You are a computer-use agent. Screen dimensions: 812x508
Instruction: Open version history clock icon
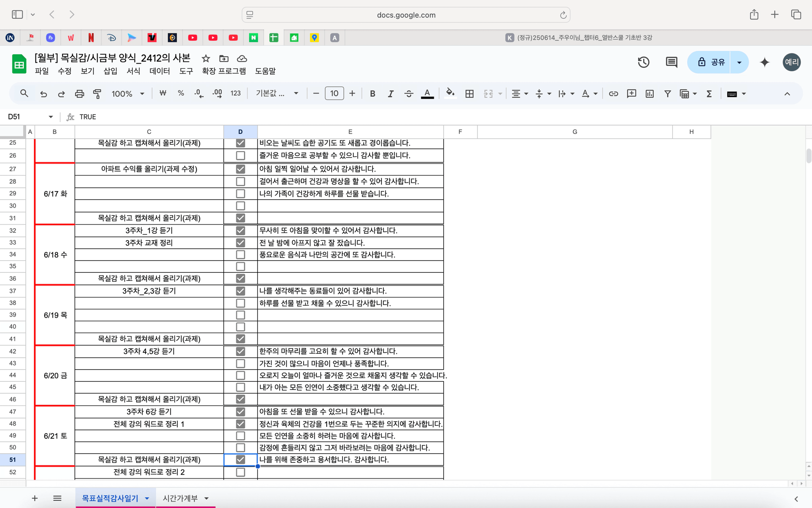pyautogui.click(x=643, y=62)
